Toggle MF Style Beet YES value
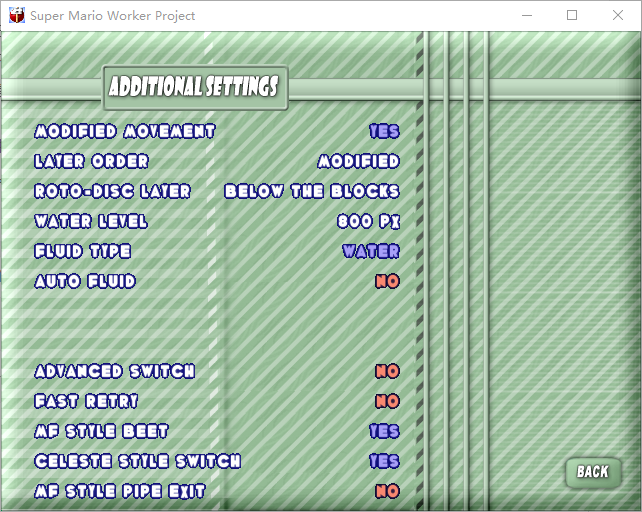 (384, 431)
